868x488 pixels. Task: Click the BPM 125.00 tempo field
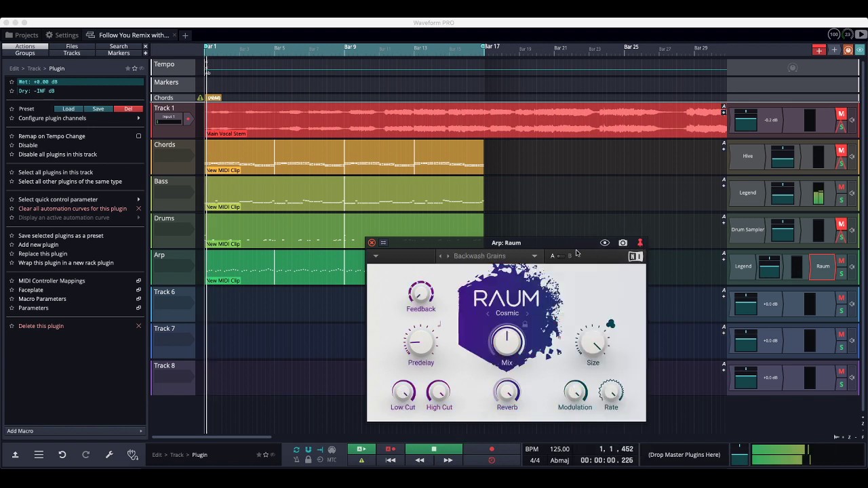[559, 449]
